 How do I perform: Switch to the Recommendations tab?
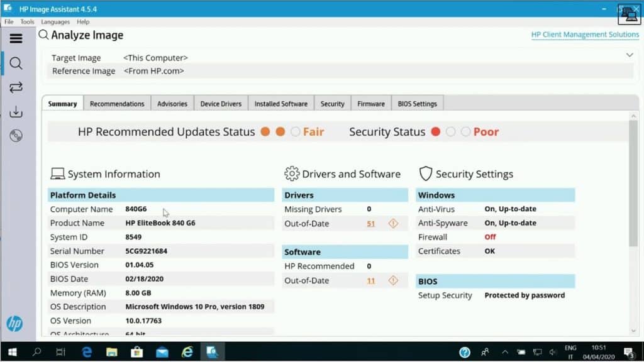(117, 102)
